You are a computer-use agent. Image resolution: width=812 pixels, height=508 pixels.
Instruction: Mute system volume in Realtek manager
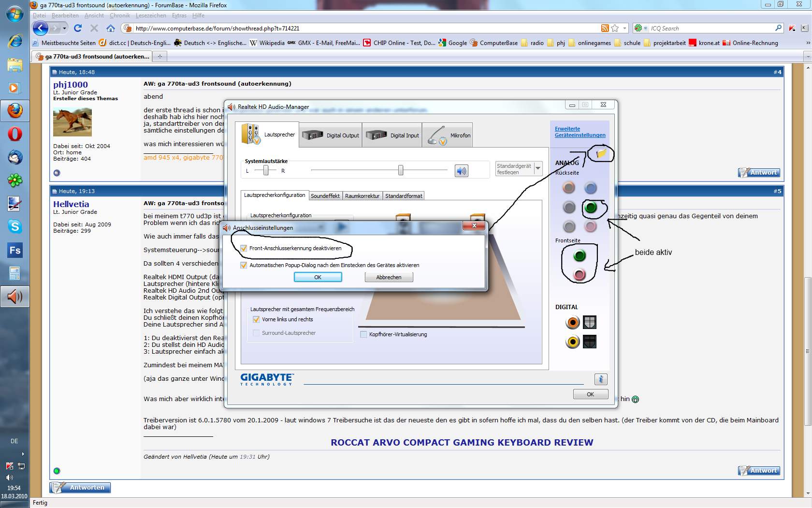coord(462,170)
